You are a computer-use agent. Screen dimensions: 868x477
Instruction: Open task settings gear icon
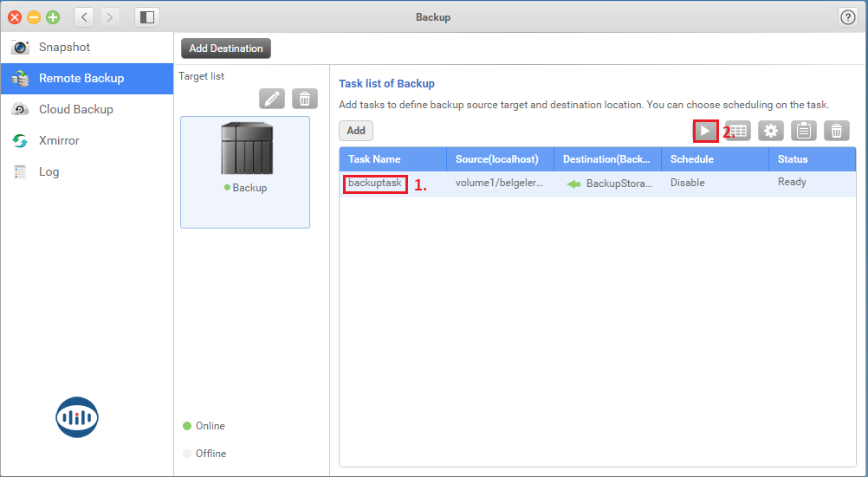tap(771, 131)
